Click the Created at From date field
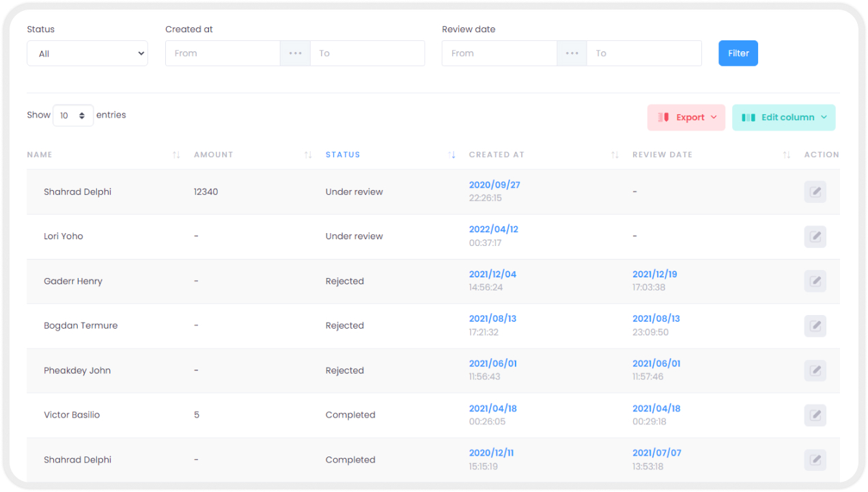The height and width of the screenshot is (492, 868). 223,53
